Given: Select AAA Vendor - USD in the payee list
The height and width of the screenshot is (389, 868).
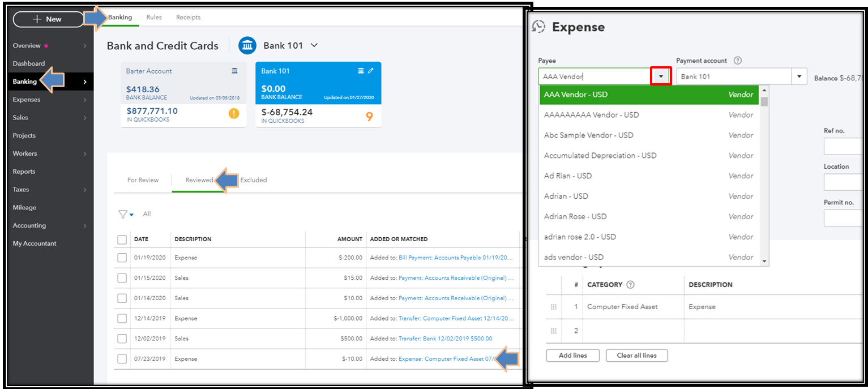Looking at the screenshot, I should click(x=649, y=95).
